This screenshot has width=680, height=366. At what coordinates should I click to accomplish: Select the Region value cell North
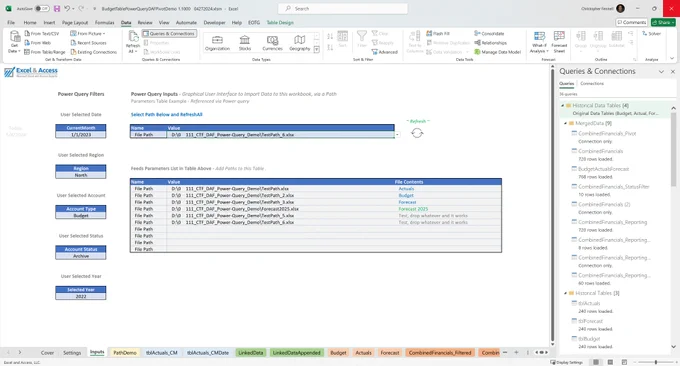pos(81,175)
